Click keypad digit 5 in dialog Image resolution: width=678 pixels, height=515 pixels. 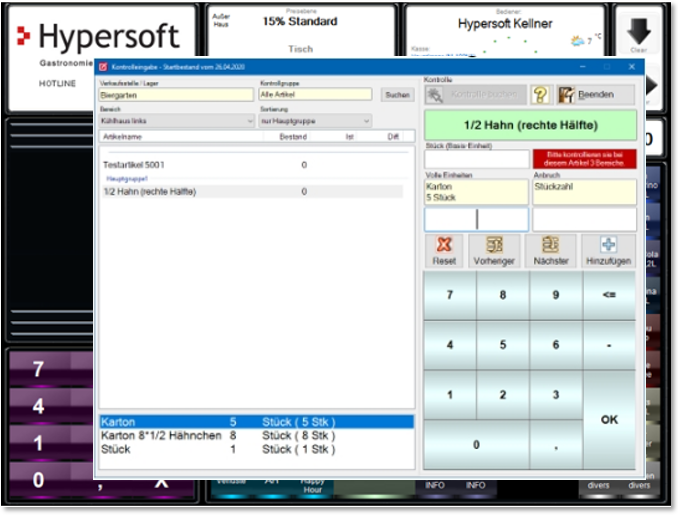pyautogui.click(x=503, y=345)
